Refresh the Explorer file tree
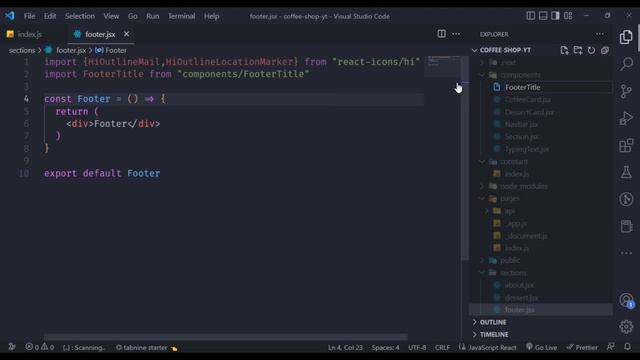 click(x=591, y=50)
